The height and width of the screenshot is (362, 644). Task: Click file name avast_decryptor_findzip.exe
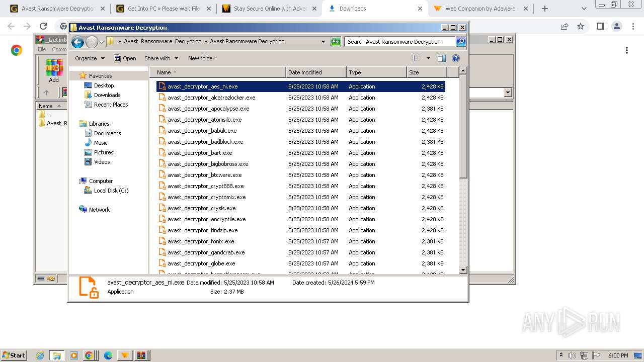click(202, 230)
